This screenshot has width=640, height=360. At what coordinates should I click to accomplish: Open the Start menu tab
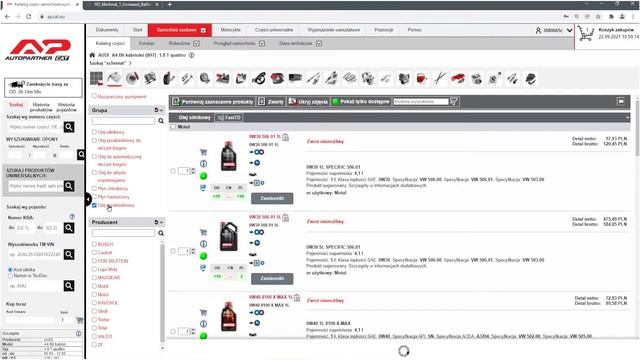point(138,30)
